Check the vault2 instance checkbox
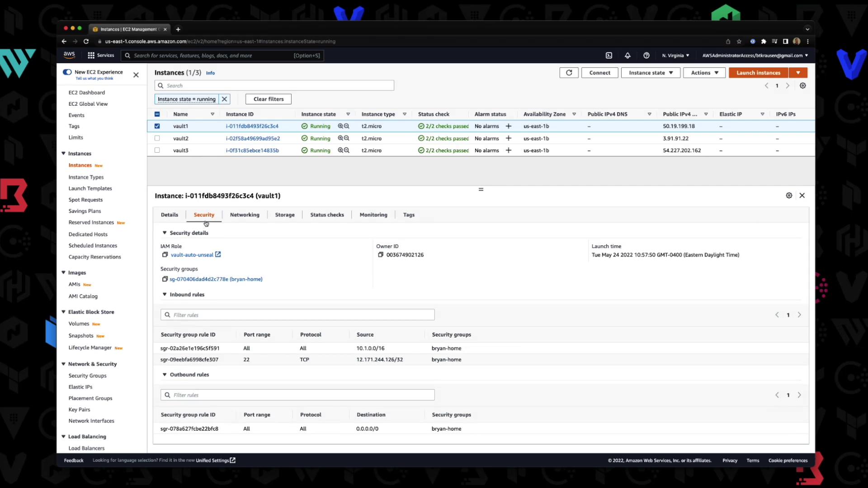The height and width of the screenshot is (488, 868). pos(157,138)
